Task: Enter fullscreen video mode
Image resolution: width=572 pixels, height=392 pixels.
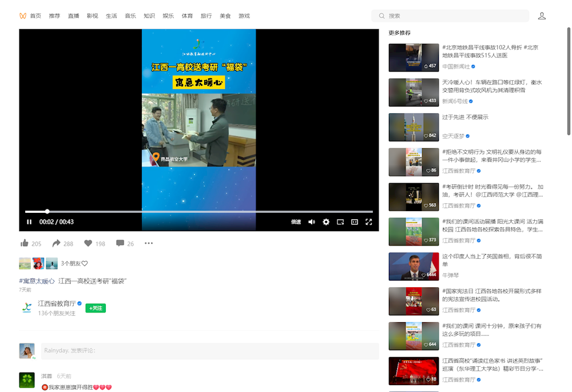Action: pos(369,222)
